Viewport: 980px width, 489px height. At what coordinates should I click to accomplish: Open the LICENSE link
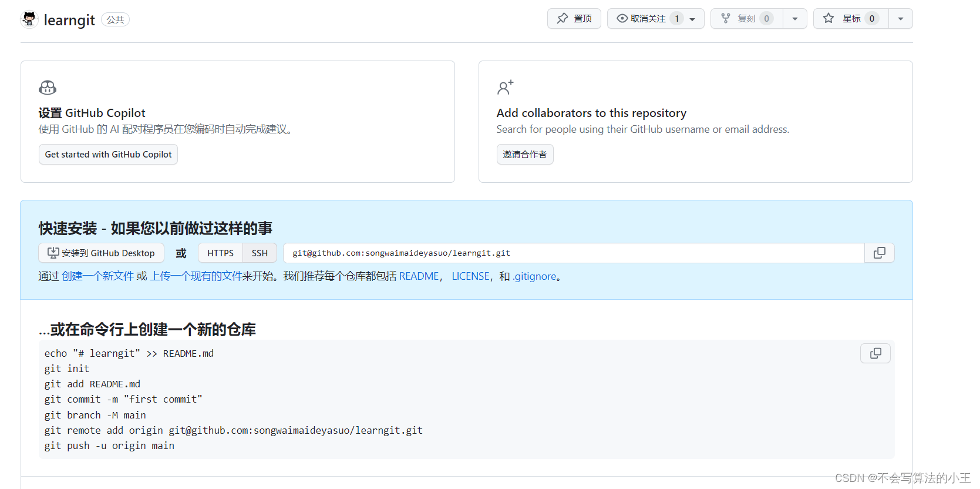(x=470, y=276)
